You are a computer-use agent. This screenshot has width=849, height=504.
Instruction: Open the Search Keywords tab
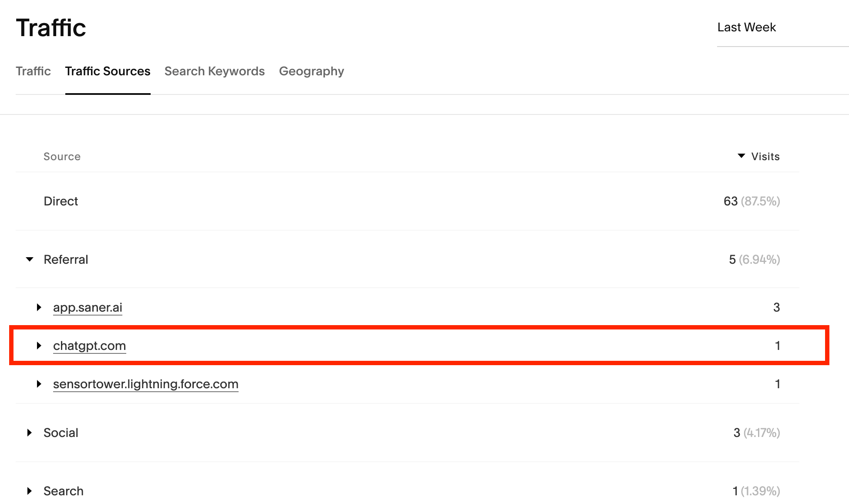pyautogui.click(x=214, y=71)
